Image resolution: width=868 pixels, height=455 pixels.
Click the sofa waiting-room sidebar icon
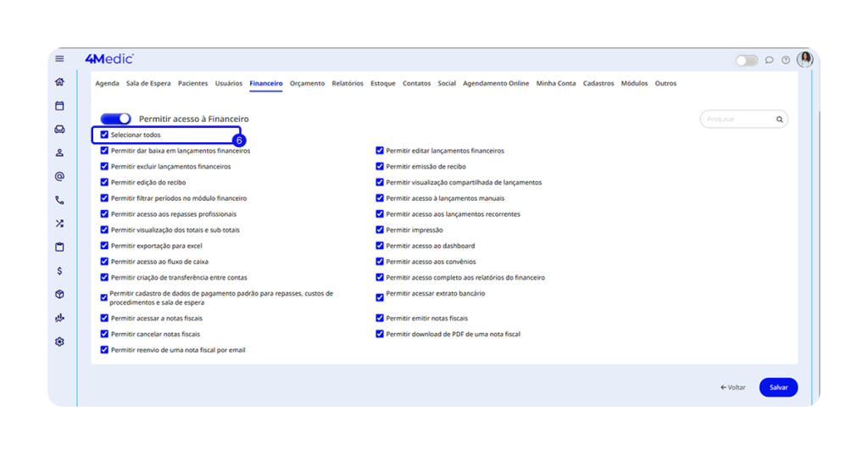point(59,130)
